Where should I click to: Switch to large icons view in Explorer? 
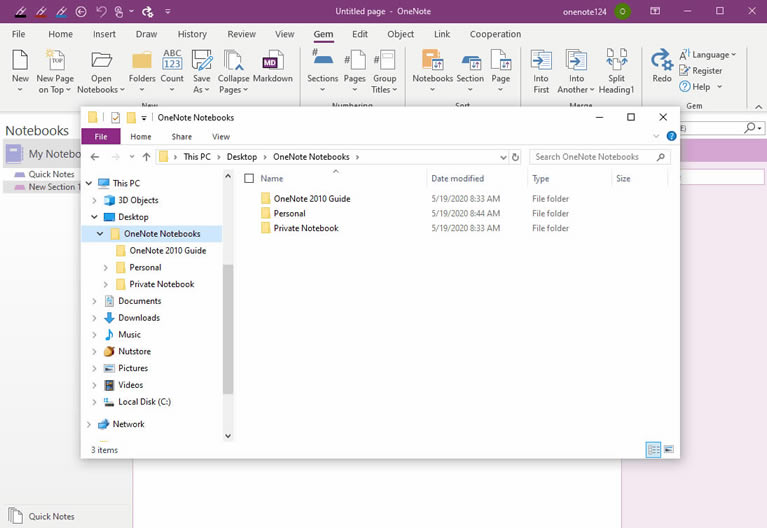[668, 450]
